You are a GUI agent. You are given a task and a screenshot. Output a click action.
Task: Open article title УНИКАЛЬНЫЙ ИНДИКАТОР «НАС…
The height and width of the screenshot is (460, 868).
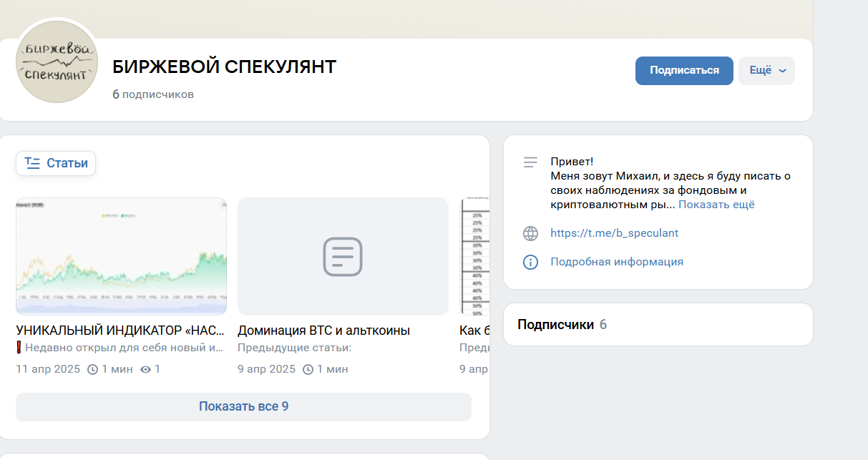point(121,331)
